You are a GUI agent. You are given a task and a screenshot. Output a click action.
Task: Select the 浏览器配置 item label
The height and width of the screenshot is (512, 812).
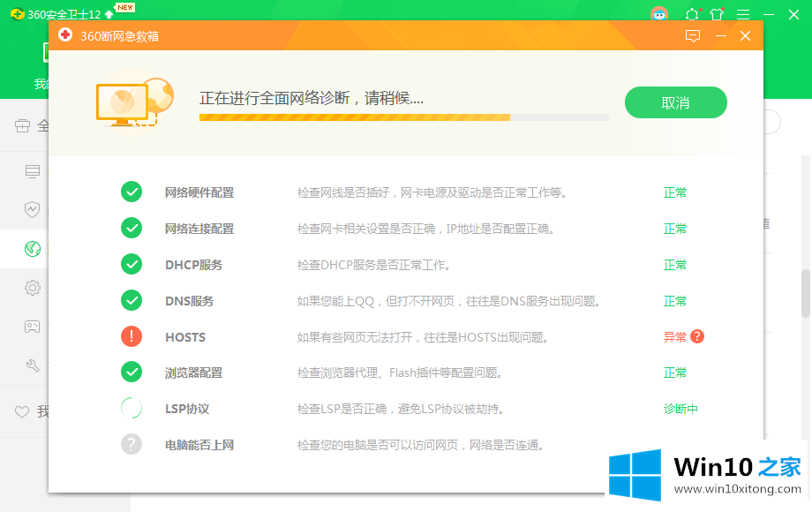point(193,373)
